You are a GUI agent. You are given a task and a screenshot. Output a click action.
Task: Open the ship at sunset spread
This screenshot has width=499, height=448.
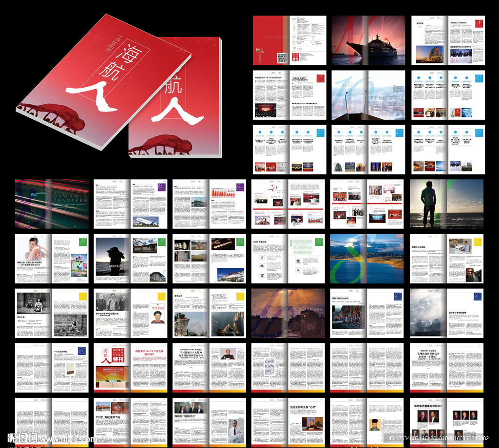pyautogui.click(x=368, y=40)
